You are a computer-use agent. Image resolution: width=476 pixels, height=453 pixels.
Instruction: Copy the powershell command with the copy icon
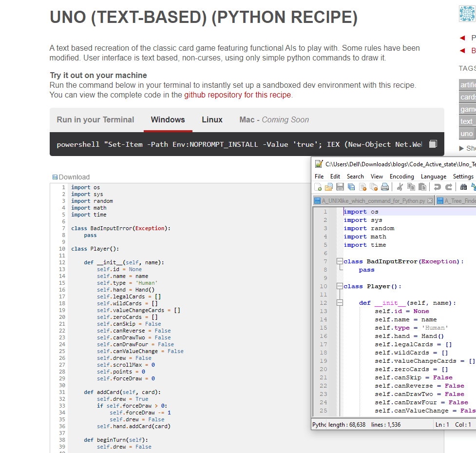click(433, 144)
